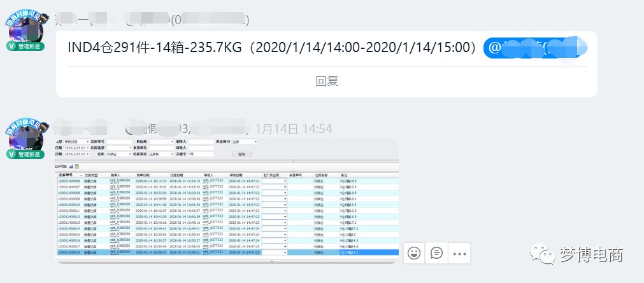Expand the 出库状态 dropdown showing 已审核
The height and width of the screenshot is (283, 644).
(161, 154)
